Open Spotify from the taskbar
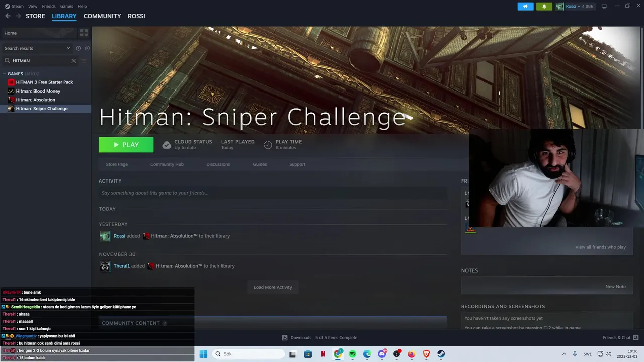 [x=352, y=354]
